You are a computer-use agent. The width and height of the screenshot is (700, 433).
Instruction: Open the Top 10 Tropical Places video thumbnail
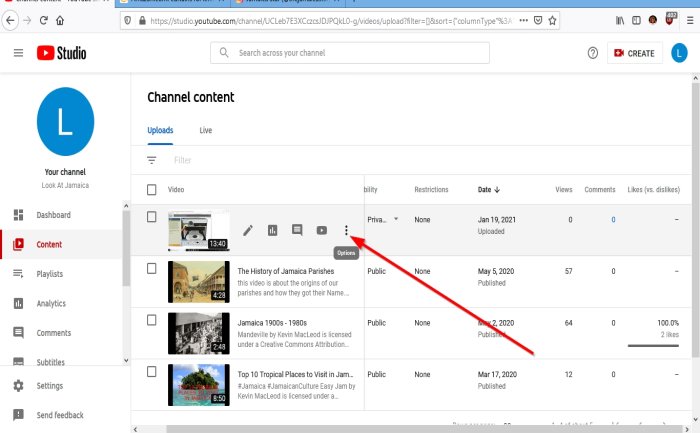pyautogui.click(x=198, y=385)
